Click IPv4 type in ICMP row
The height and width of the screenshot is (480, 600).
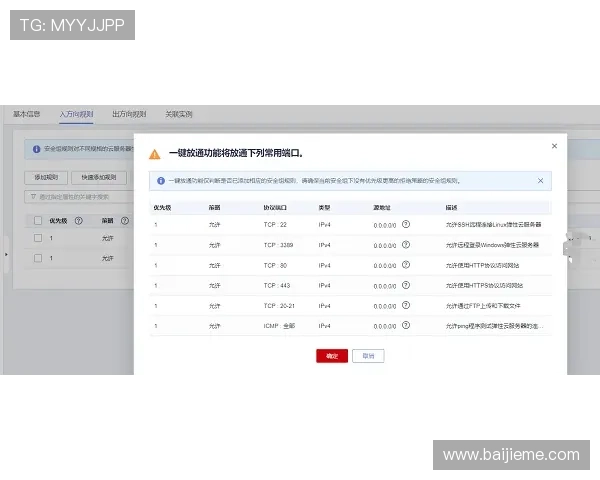pyautogui.click(x=324, y=326)
